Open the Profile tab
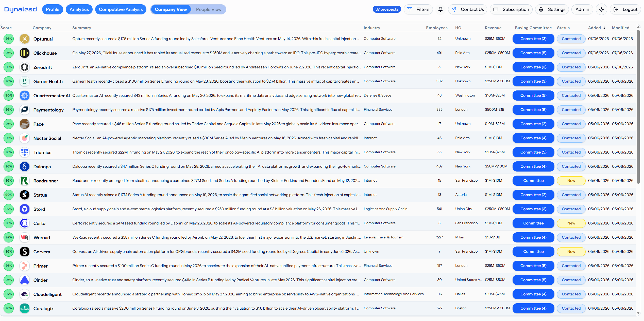Viewport: 644px width, 321px height. [x=53, y=9]
